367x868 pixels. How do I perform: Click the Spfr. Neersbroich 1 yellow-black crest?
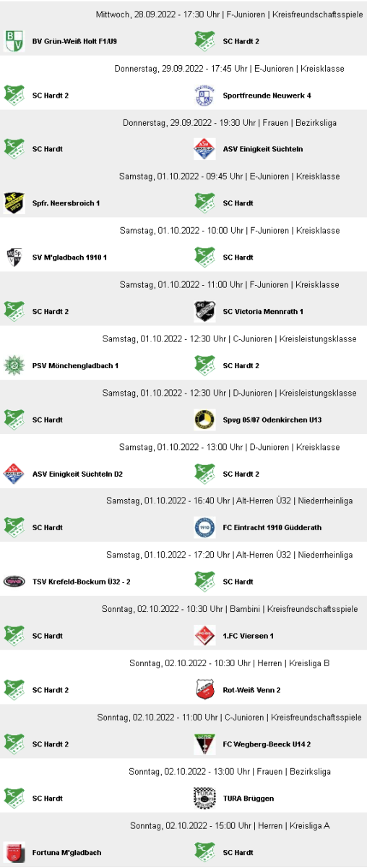tap(14, 203)
